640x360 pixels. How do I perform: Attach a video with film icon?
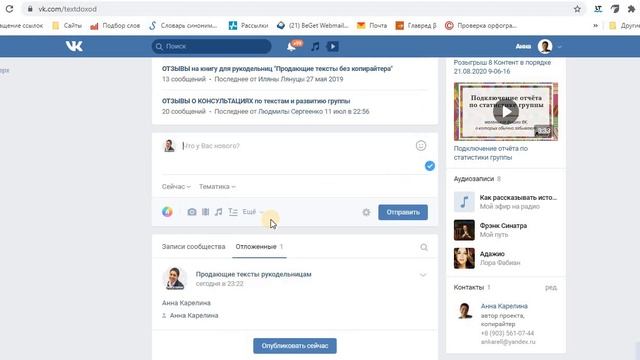[x=205, y=212]
